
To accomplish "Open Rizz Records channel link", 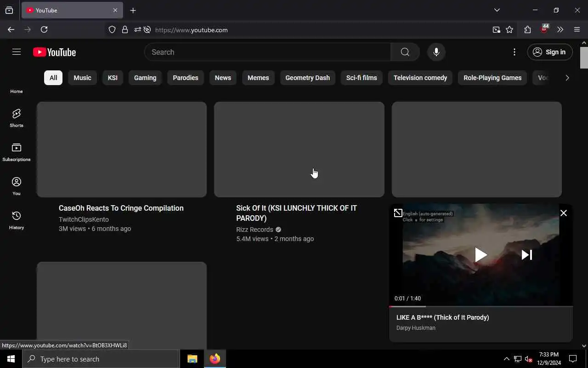I will coord(254,230).
